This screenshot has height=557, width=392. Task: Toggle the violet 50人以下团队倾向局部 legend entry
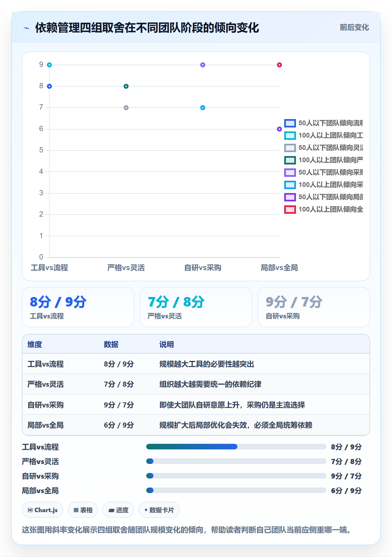[x=324, y=197]
